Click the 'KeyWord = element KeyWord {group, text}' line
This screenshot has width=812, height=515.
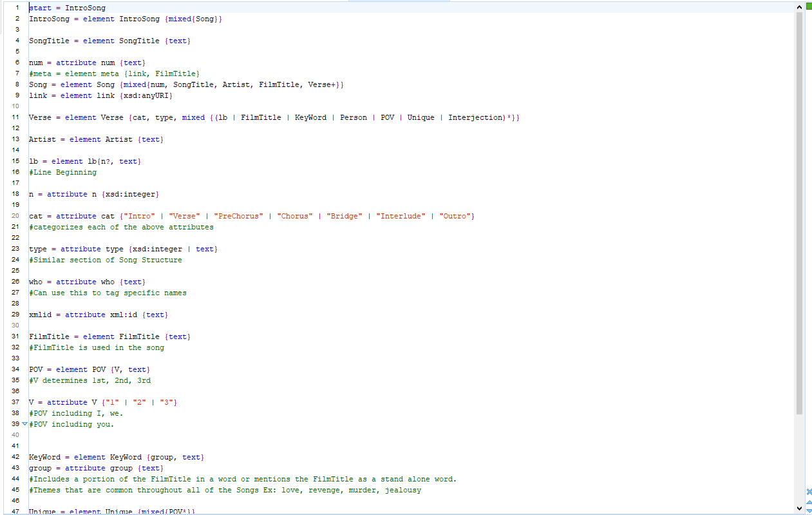pos(117,457)
